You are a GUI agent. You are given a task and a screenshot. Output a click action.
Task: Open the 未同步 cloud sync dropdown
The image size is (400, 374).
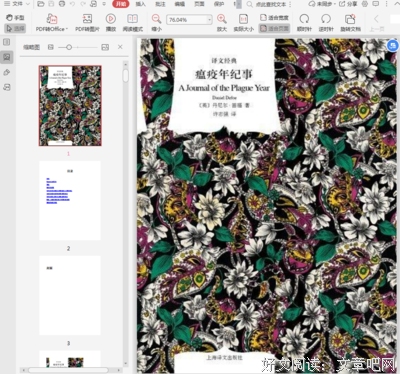[322, 4]
